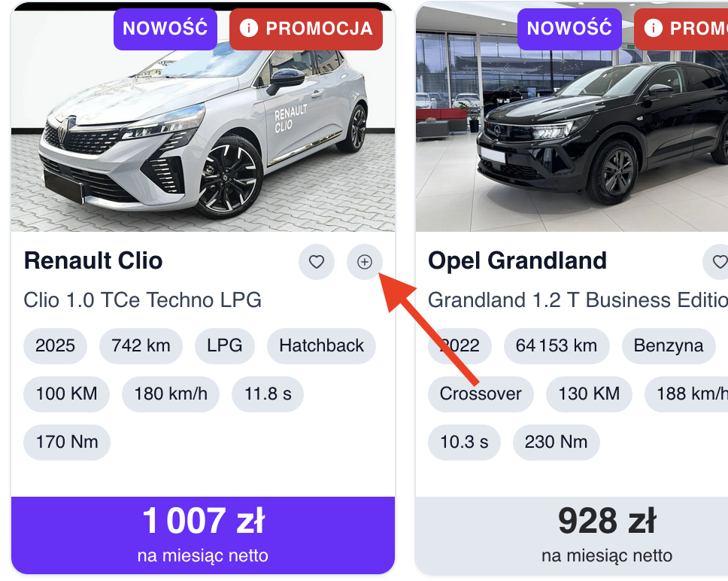Click the info icon on Renault Clio PROMOCJA badge
Screen dimensions: 728x581
(248, 29)
